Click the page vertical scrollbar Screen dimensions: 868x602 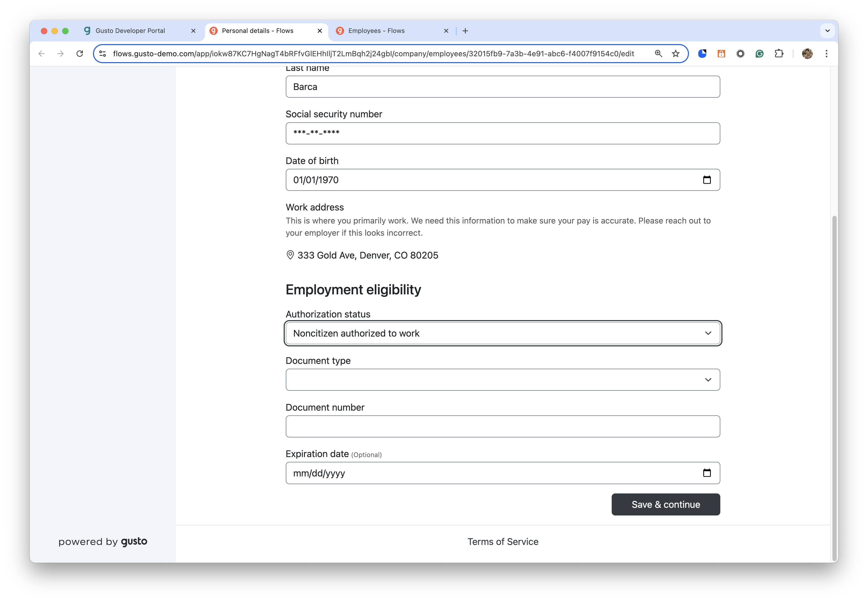click(x=834, y=389)
